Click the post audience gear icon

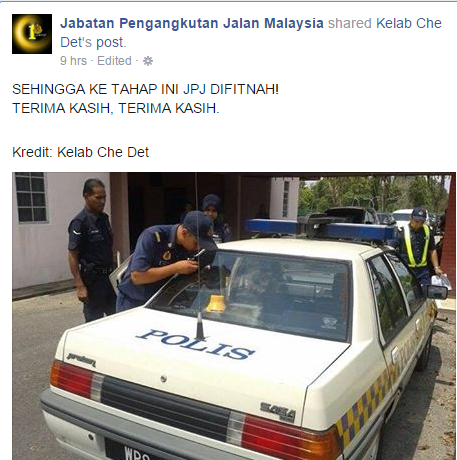pyautogui.click(x=148, y=61)
